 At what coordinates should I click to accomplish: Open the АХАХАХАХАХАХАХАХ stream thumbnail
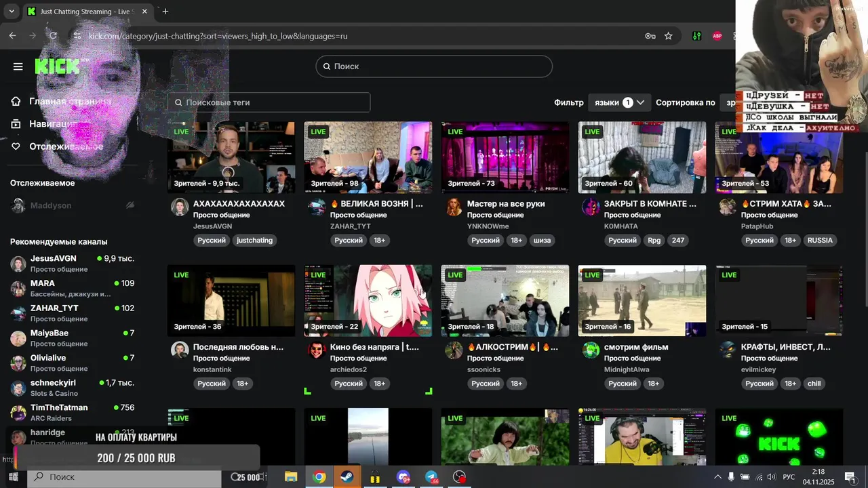(x=231, y=157)
